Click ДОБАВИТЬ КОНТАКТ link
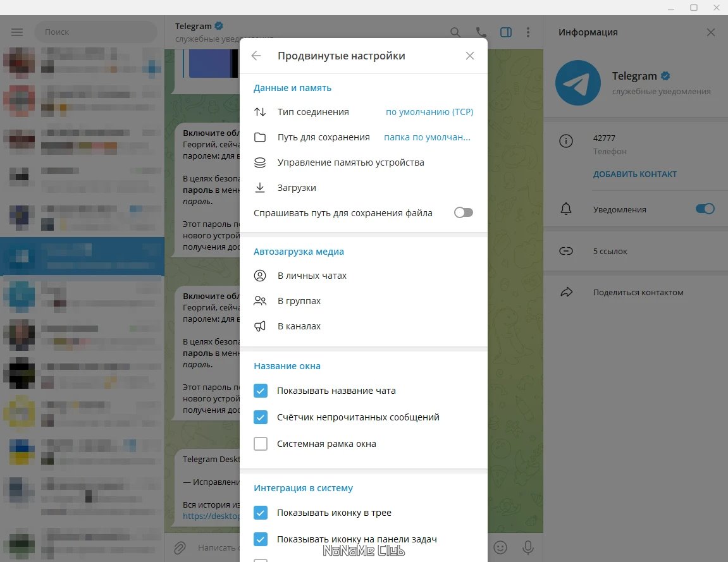This screenshot has height=562, width=728. pos(634,174)
